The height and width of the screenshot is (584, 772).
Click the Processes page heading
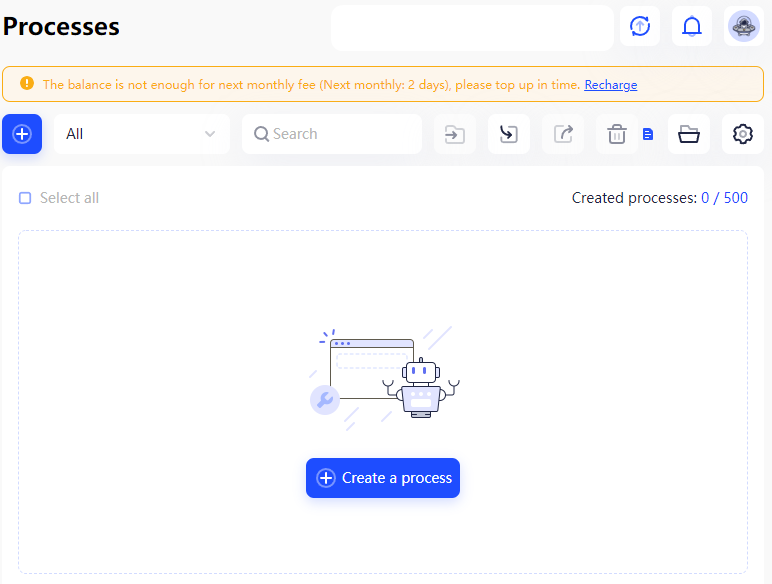[x=61, y=27]
